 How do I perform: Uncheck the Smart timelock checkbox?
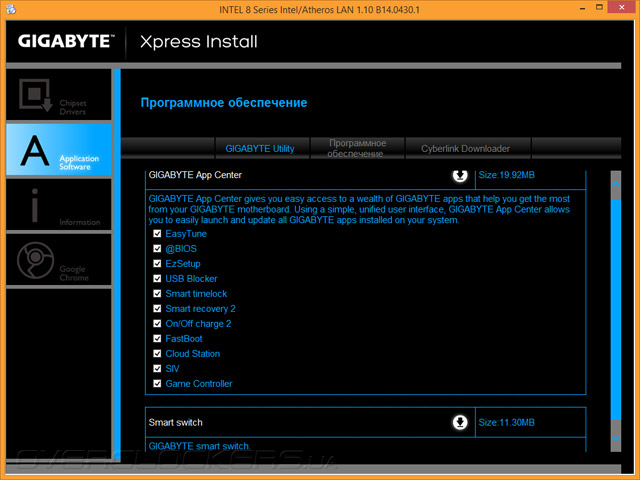click(157, 293)
